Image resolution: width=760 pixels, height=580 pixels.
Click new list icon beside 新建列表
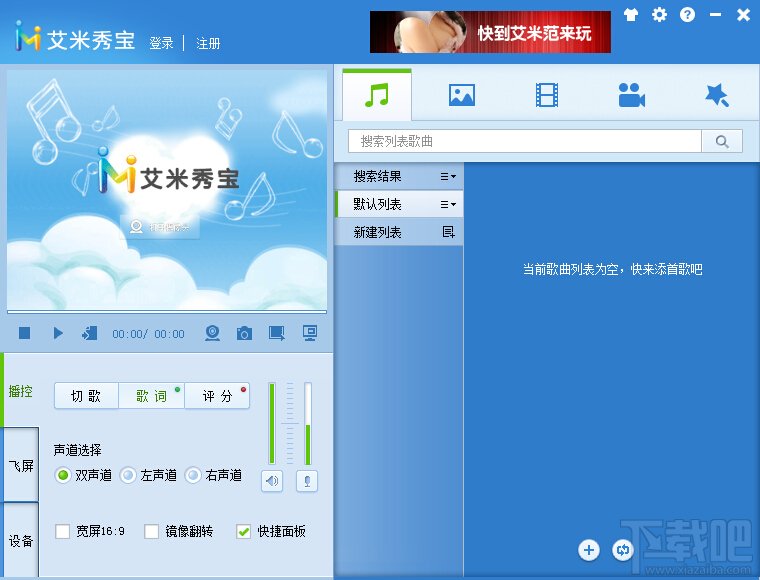point(448,232)
